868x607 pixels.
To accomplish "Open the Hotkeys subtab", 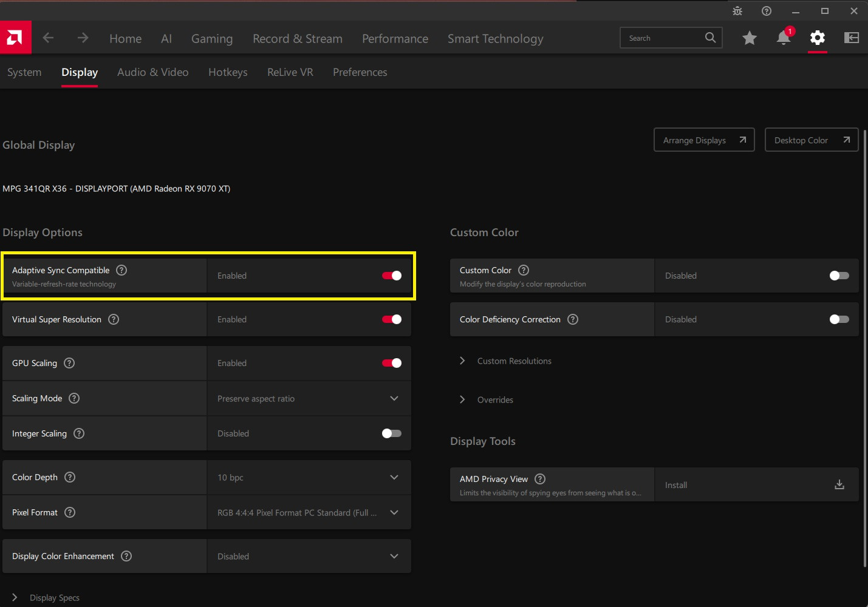I will pos(228,72).
